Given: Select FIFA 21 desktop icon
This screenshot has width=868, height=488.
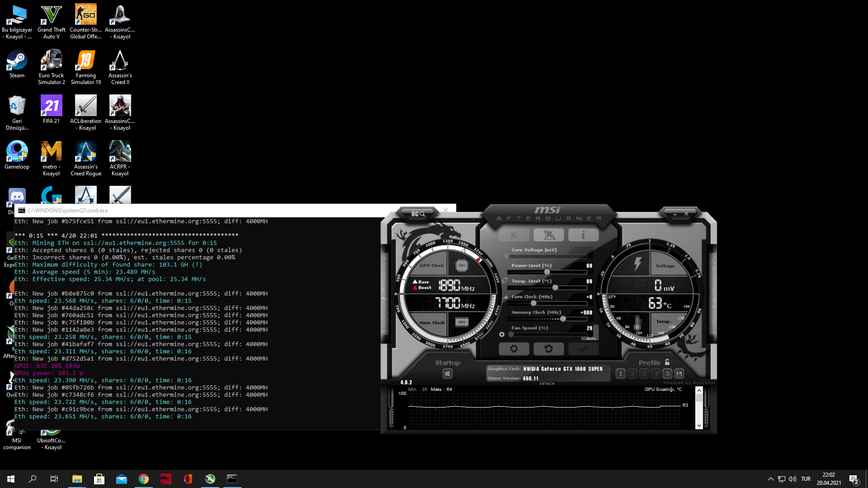Looking at the screenshot, I should (x=51, y=109).
